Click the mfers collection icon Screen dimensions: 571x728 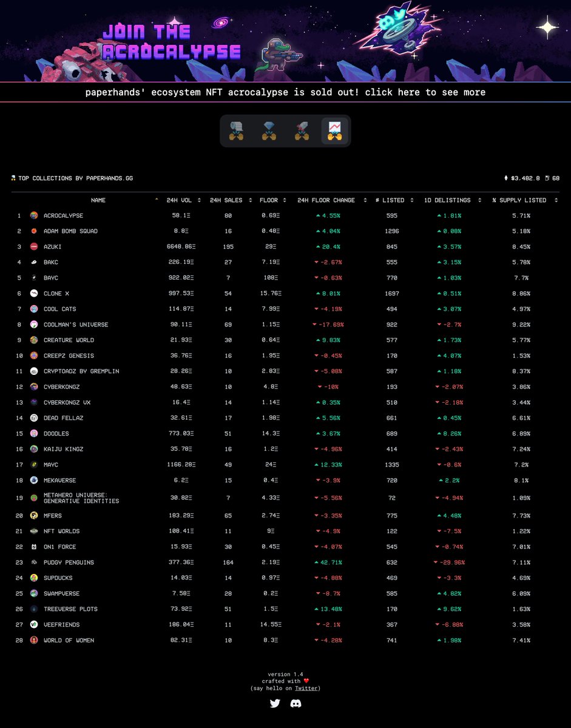34,515
